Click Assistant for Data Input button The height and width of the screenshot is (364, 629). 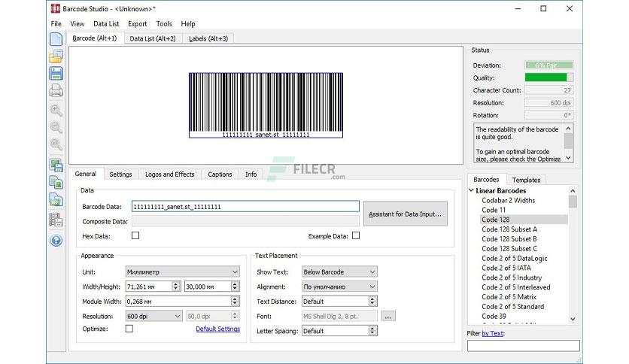[x=405, y=214]
